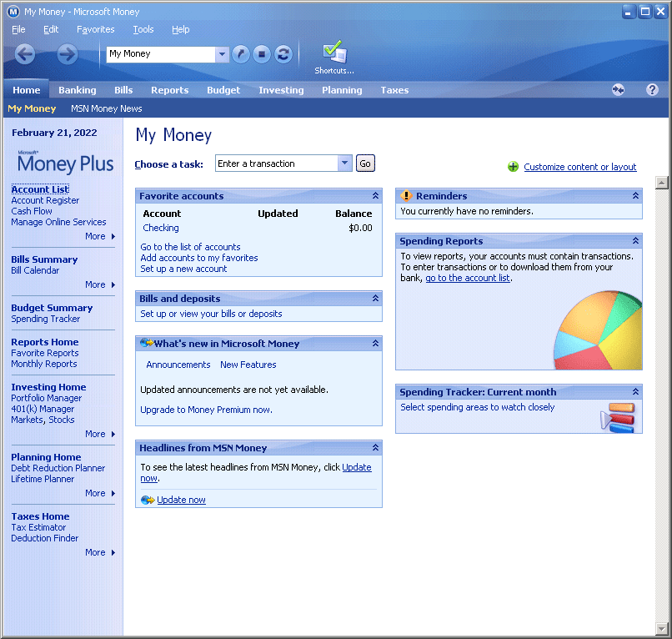
Task: Open the My Money address dropdown arrow
Action: pyautogui.click(x=222, y=54)
